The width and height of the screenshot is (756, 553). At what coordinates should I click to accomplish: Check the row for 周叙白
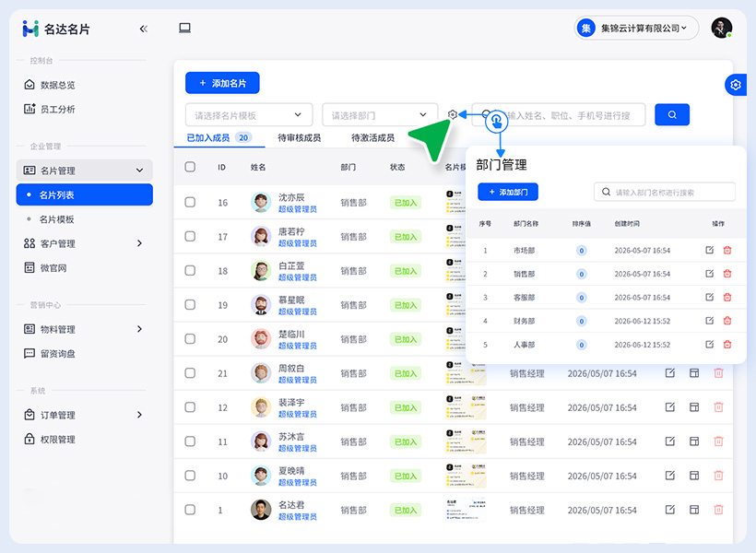pyautogui.click(x=190, y=373)
